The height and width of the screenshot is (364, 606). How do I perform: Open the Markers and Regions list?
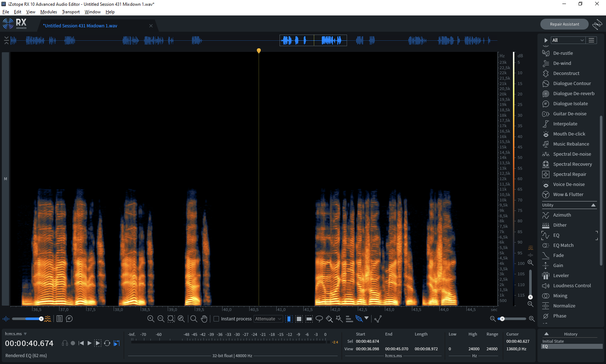pos(60,319)
